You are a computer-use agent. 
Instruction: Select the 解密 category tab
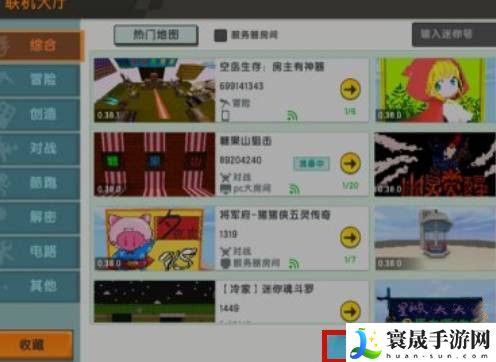pos(40,217)
